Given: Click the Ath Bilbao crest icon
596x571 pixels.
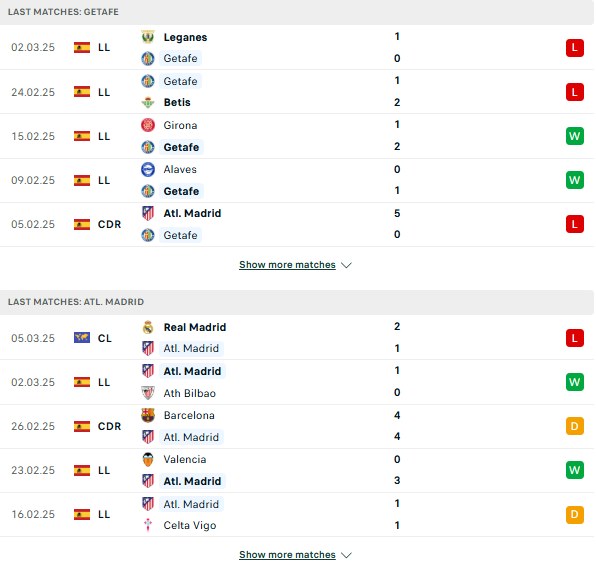Looking at the screenshot, I should (148, 393).
